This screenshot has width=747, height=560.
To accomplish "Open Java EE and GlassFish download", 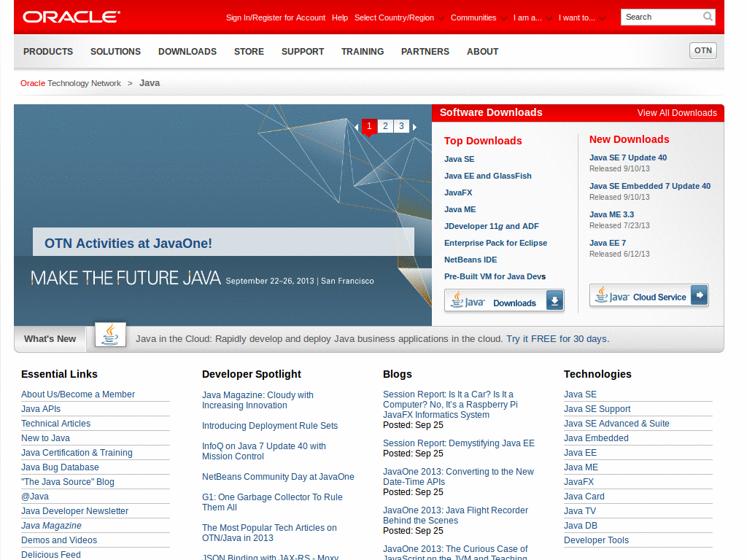I will (x=488, y=176).
